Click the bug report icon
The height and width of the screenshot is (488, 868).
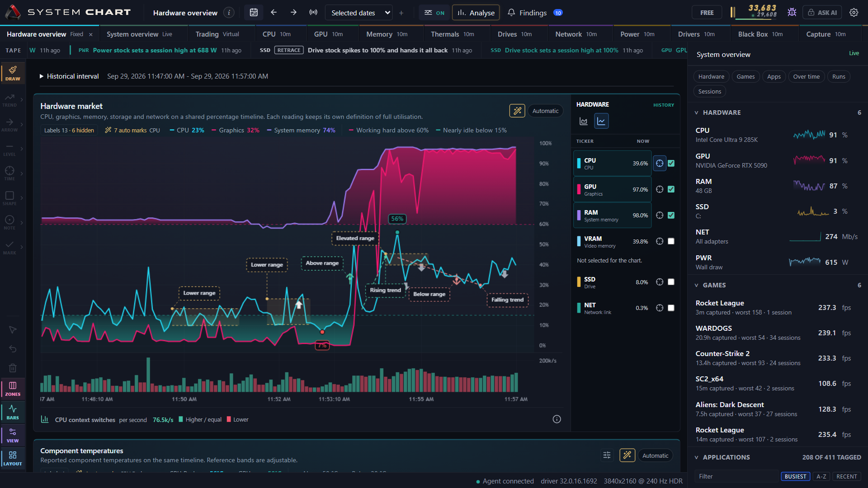tap(792, 13)
